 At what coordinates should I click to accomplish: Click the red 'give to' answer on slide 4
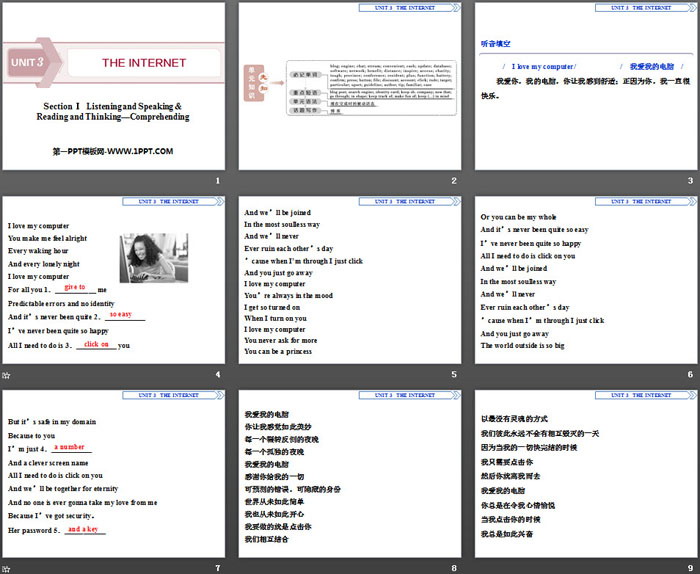tap(75, 287)
